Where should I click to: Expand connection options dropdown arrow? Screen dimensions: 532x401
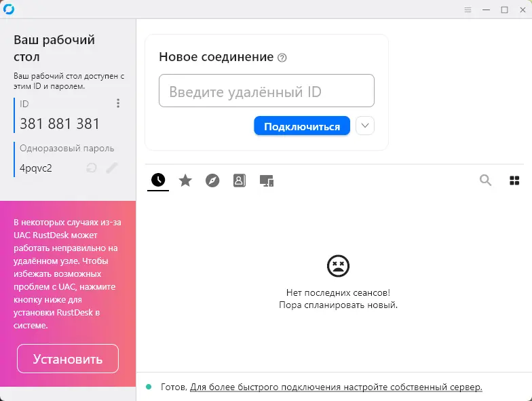point(365,126)
